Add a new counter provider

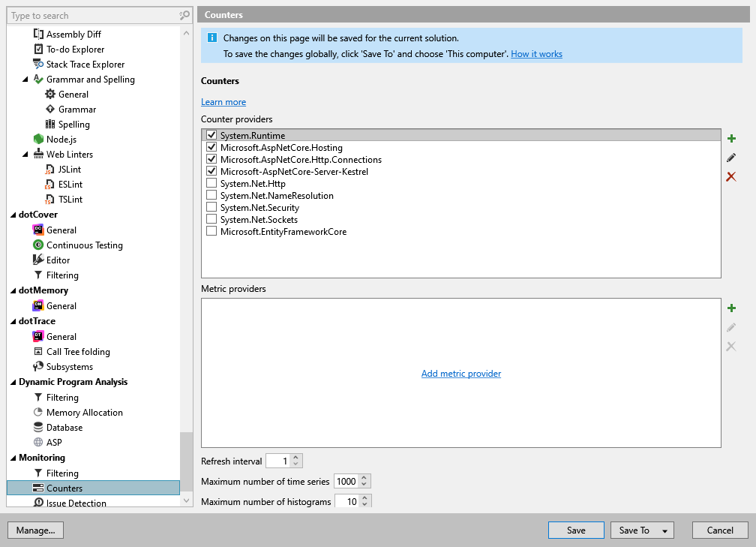pyautogui.click(x=731, y=137)
